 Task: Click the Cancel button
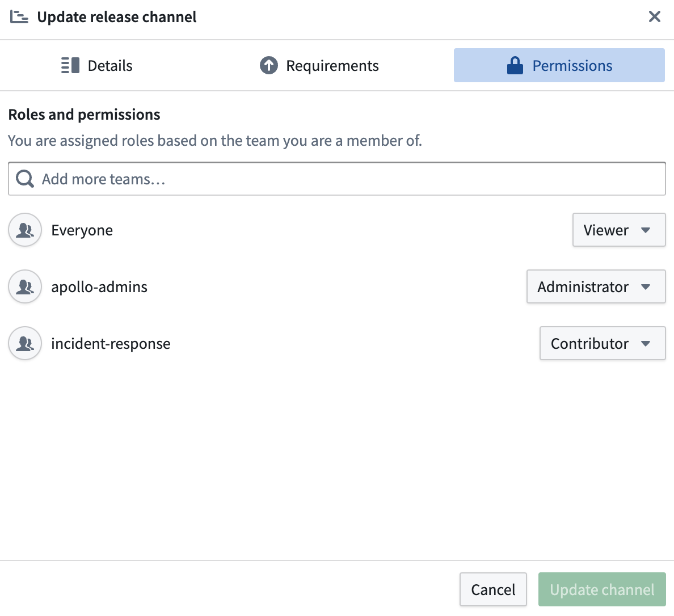tap(493, 589)
